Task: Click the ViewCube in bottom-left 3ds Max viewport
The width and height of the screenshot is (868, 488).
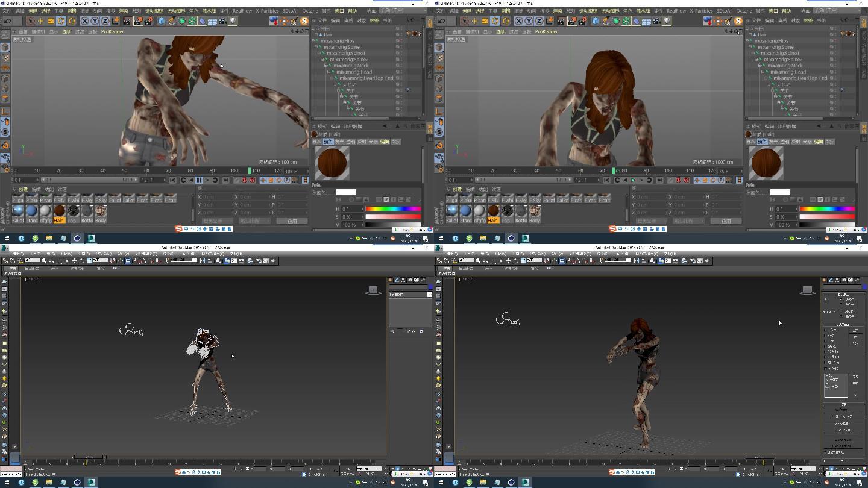Action: click(373, 290)
